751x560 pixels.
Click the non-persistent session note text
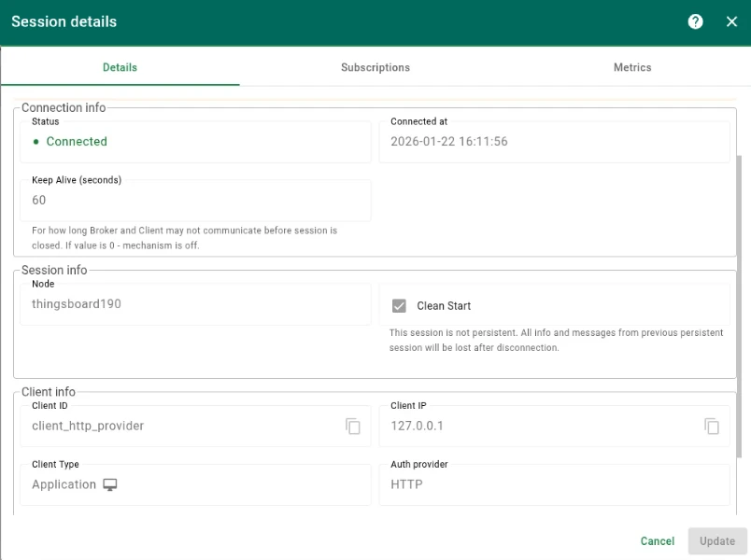tap(556, 341)
